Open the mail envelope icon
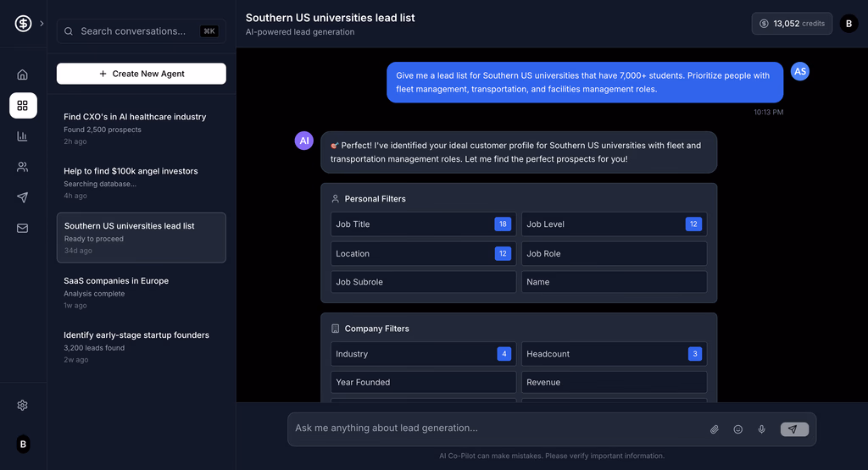This screenshot has height=470, width=868. click(23, 228)
